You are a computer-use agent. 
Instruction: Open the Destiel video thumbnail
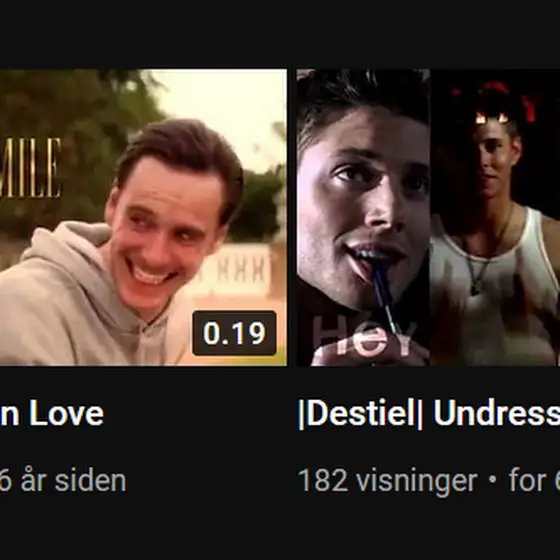point(428,217)
